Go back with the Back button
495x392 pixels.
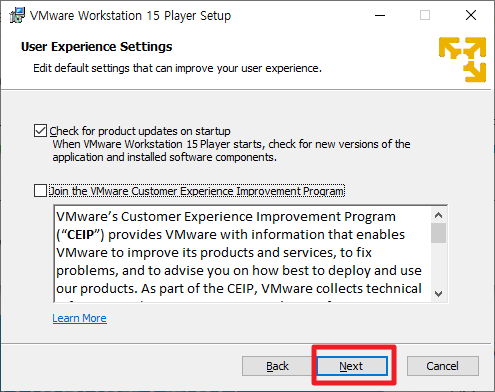(x=277, y=366)
